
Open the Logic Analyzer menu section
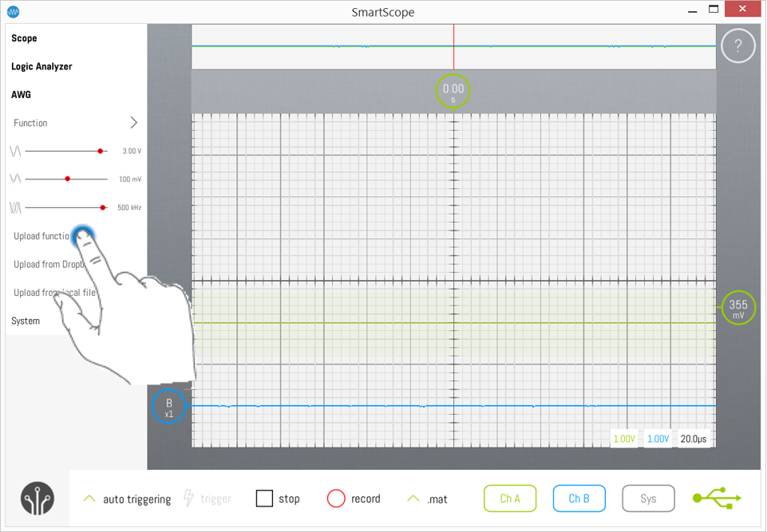(x=42, y=67)
